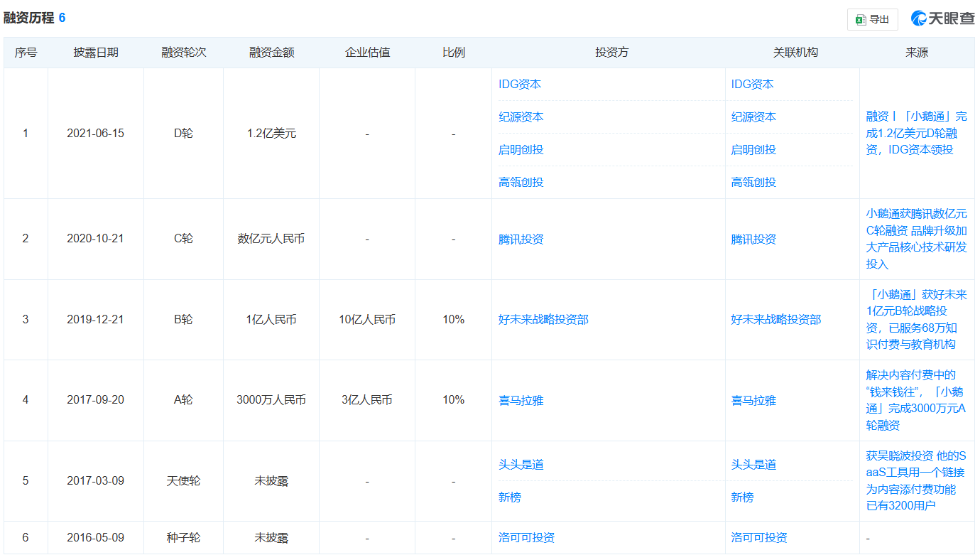Viewport: 980px width, 555px height.
Task: Open 头头是道 investor link
Action: (x=521, y=464)
